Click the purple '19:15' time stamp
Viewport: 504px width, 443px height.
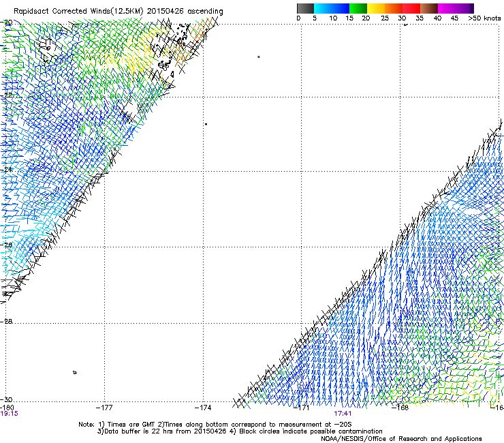pos(10,414)
